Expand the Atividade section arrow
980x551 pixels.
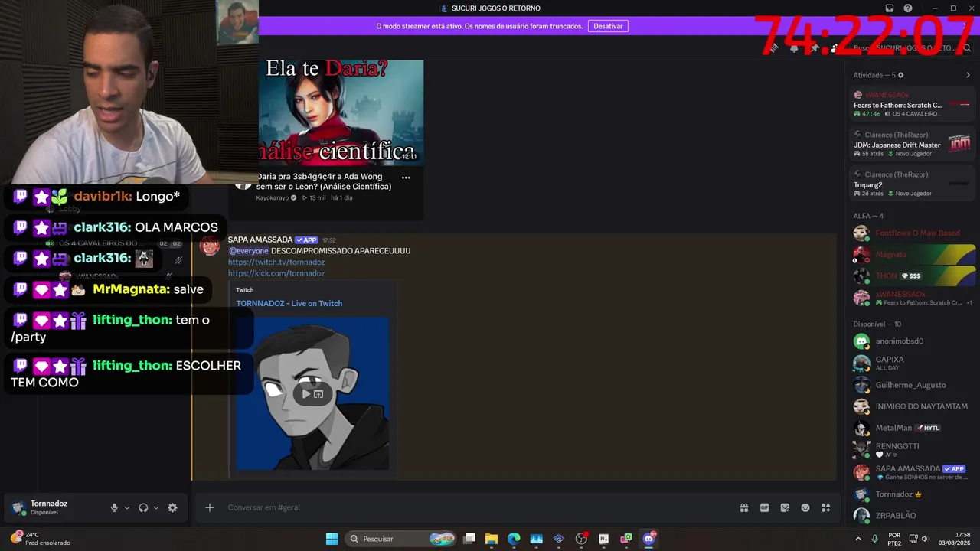tap(968, 75)
